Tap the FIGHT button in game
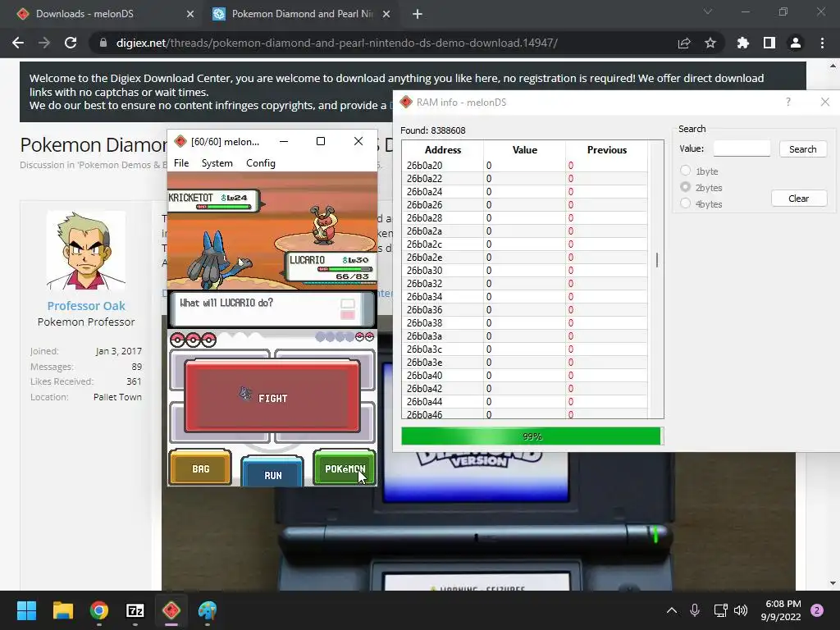 pos(272,397)
